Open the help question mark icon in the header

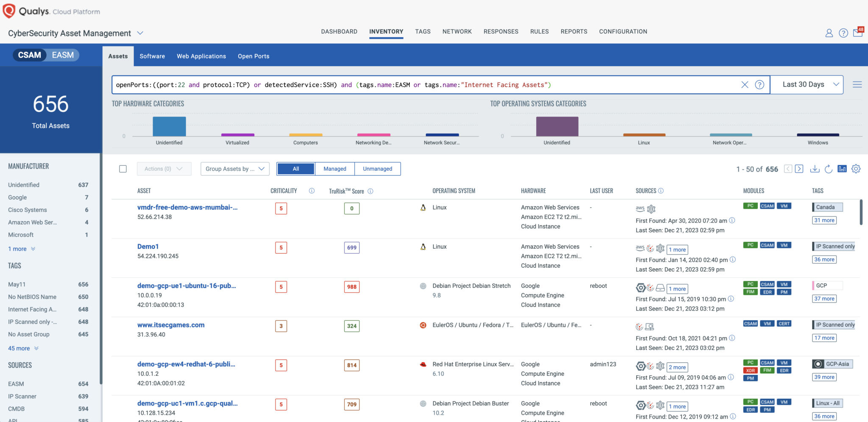pyautogui.click(x=843, y=33)
